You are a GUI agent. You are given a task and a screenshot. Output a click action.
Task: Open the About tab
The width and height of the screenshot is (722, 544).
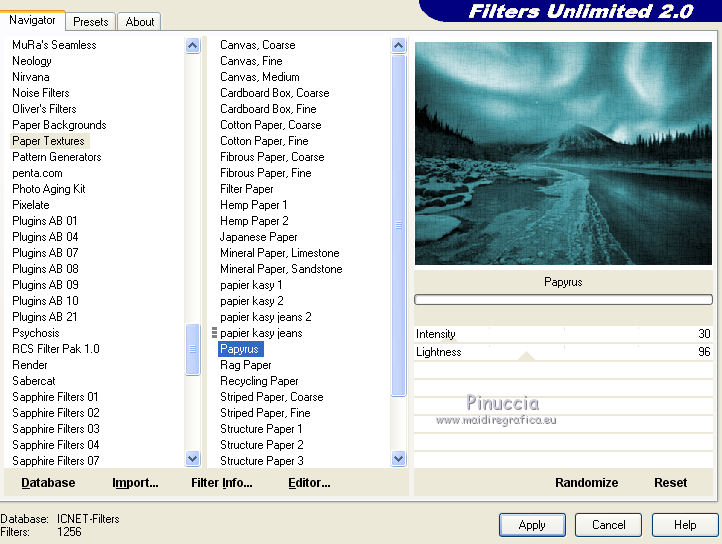[140, 22]
